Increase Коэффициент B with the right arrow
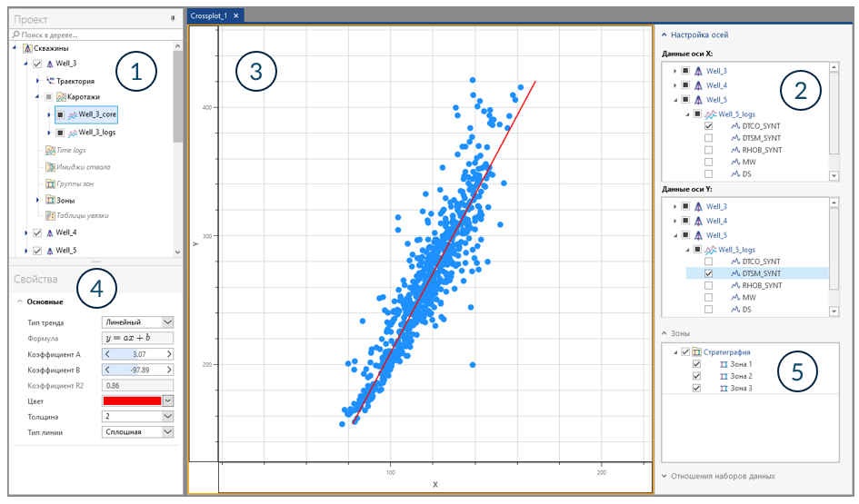 tap(169, 370)
